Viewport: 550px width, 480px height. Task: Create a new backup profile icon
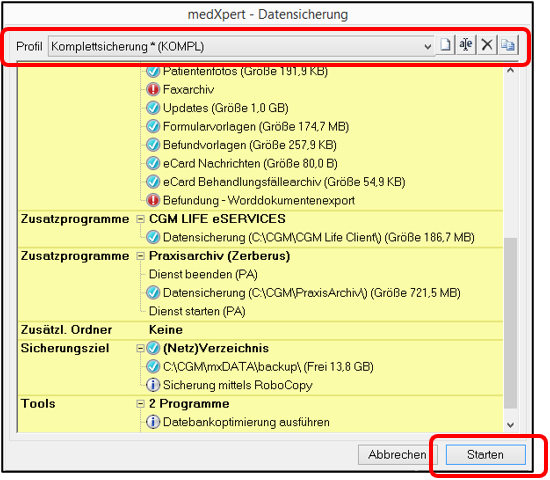coord(445,45)
